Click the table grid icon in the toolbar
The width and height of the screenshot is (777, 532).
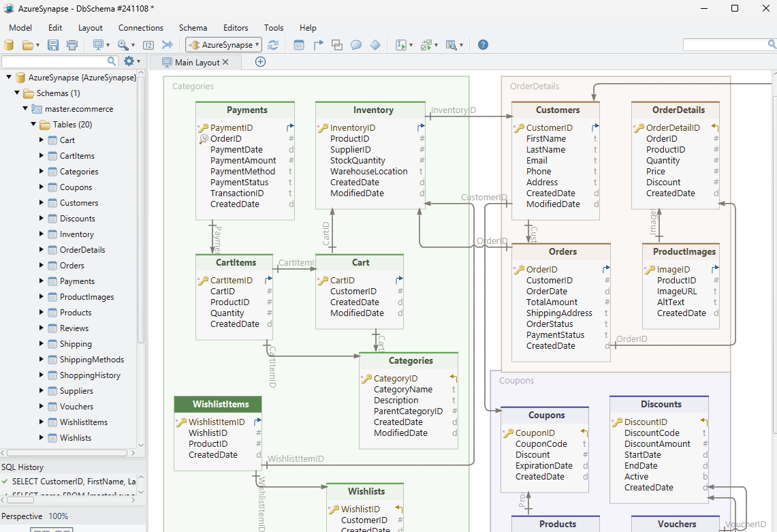299,45
